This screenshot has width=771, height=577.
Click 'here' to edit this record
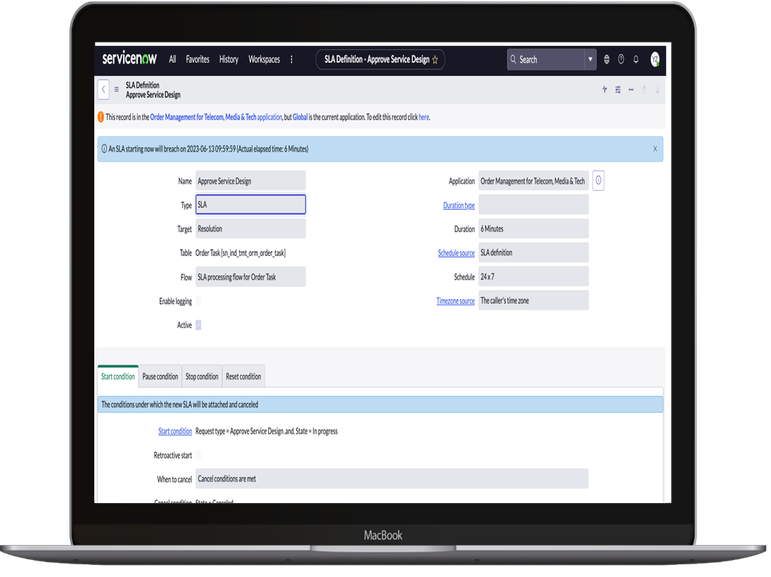[x=424, y=117]
